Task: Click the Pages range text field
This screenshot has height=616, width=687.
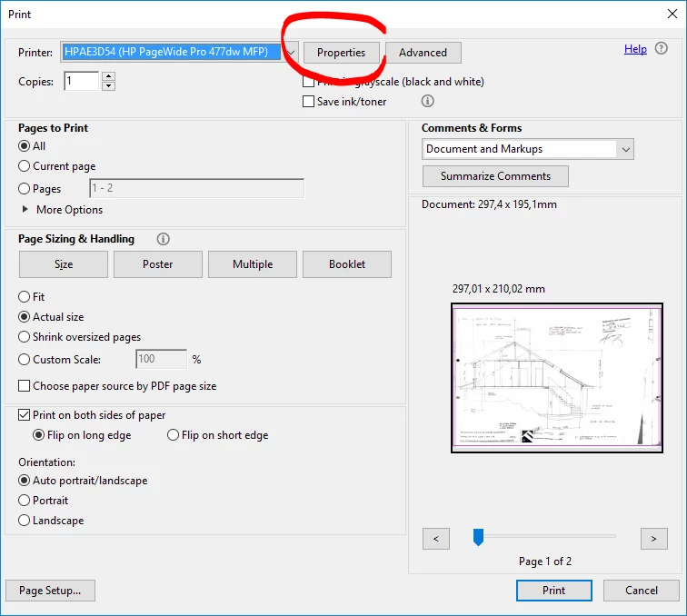Action: pos(196,188)
